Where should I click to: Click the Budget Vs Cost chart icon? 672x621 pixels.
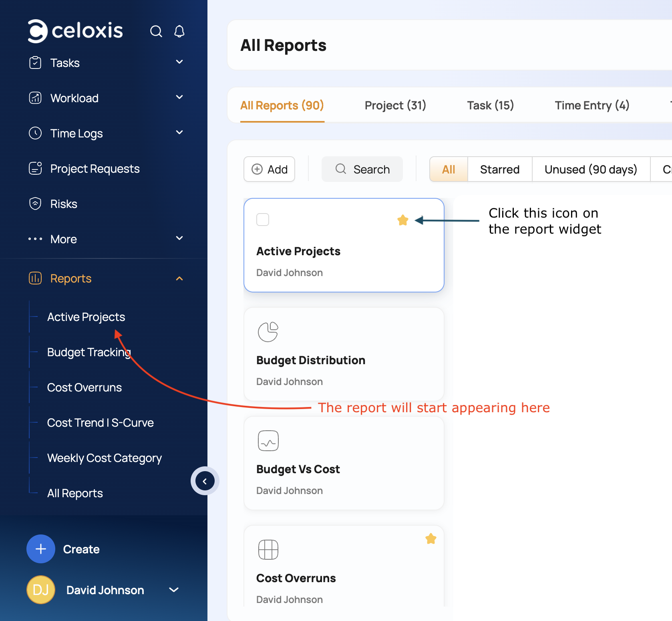268,441
